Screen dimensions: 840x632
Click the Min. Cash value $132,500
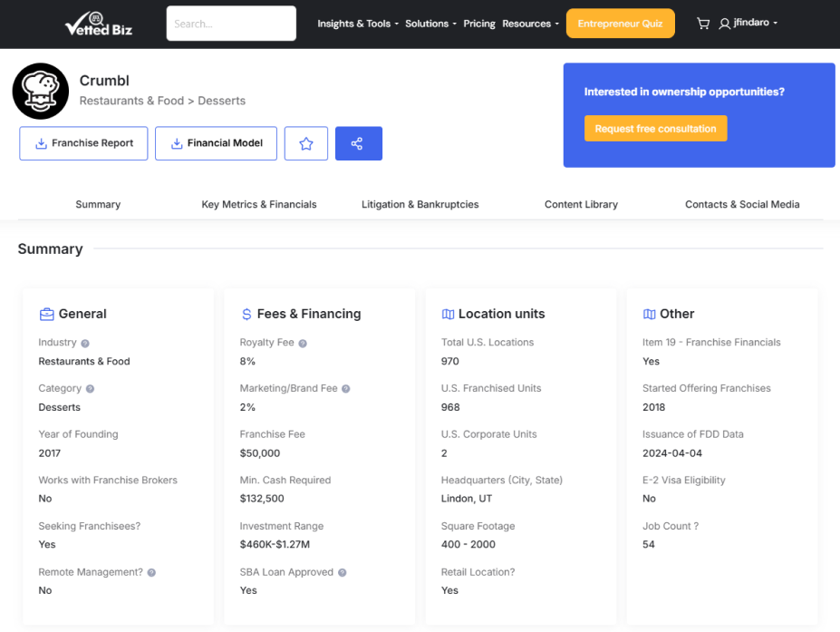tap(262, 499)
